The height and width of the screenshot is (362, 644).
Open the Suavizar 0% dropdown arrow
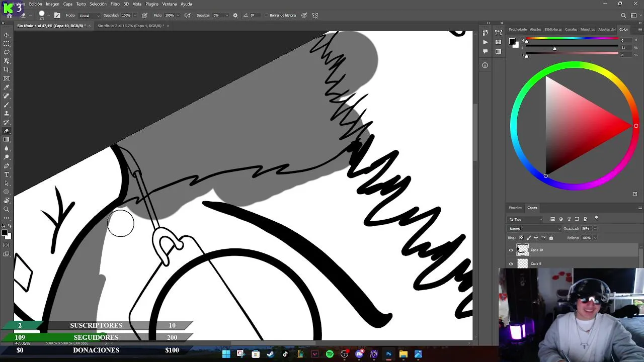click(226, 15)
